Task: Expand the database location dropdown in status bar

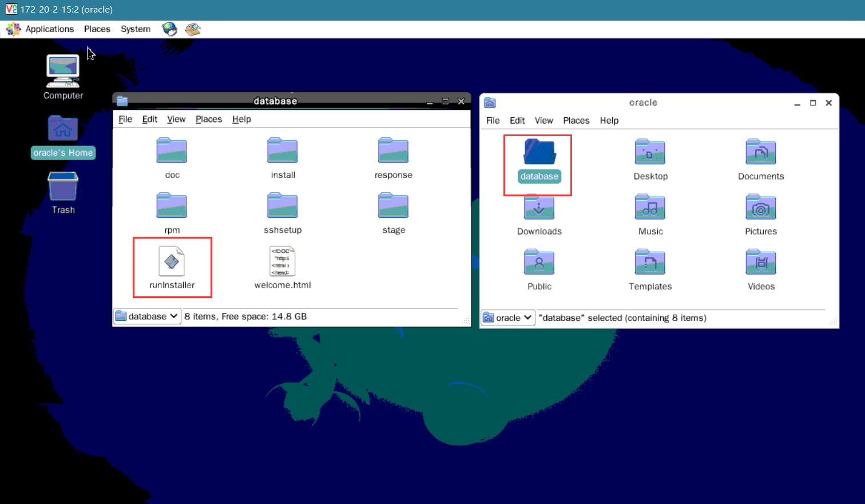Action: point(148,316)
